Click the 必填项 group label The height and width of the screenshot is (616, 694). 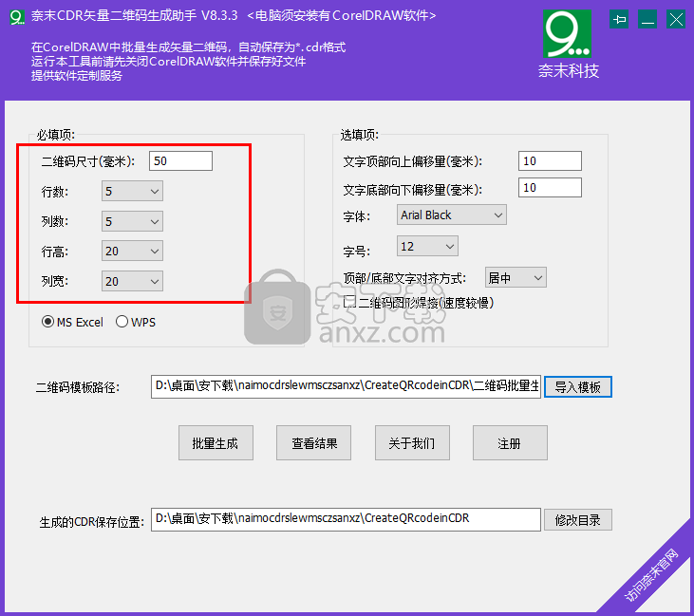(x=56, y=135)
